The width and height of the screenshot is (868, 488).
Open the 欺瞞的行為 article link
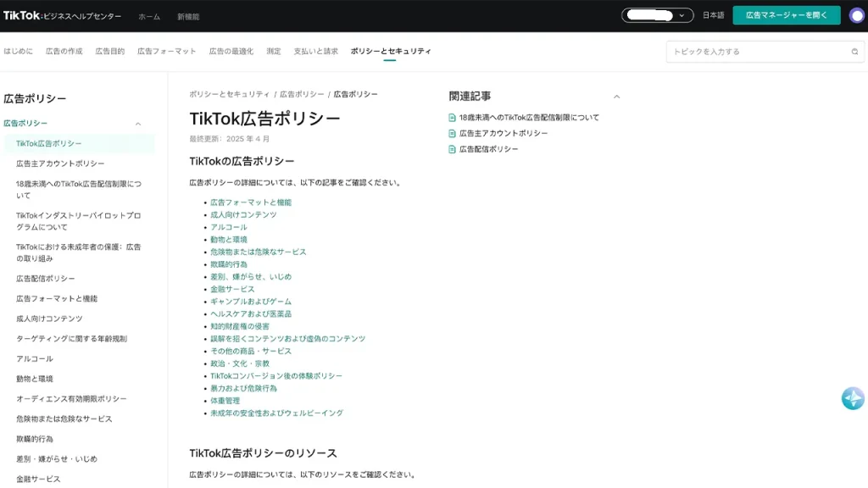(229, 264)
